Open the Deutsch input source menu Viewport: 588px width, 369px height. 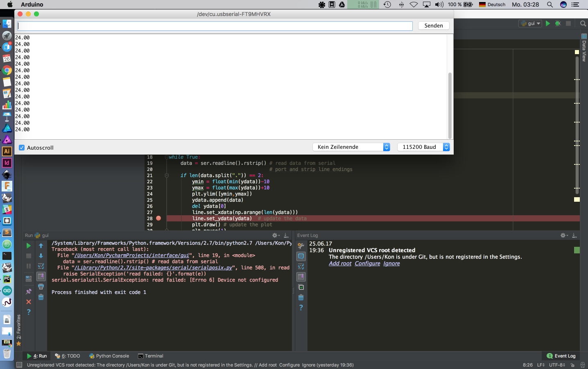coord(492,5)
